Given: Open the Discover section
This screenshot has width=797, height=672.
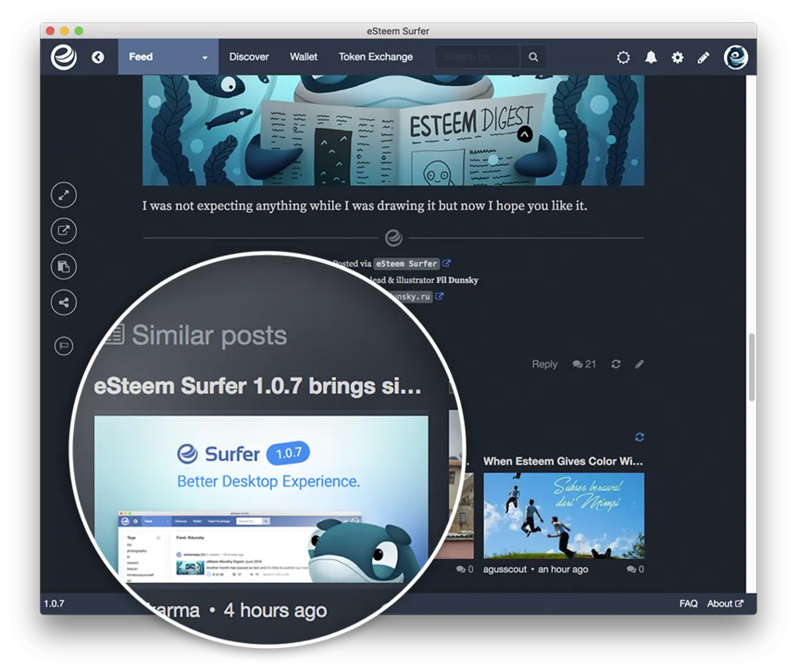Looking at the screenshot, I should coord(248,57).
